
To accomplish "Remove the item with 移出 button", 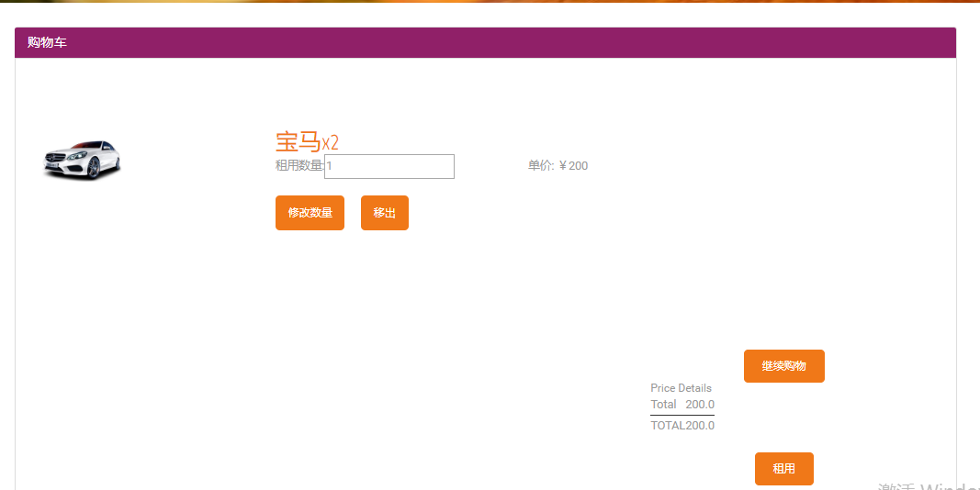I will 384,213.
